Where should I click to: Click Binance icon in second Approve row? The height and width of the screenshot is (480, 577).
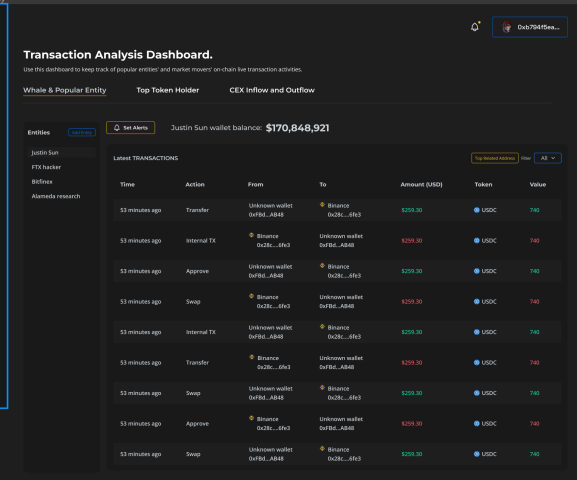click(251, 418)
